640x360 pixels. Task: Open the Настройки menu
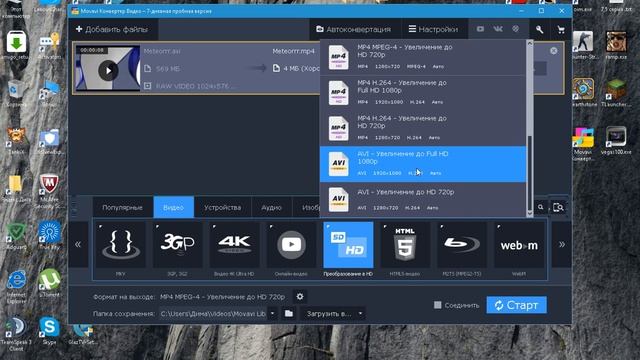point(433,29)
